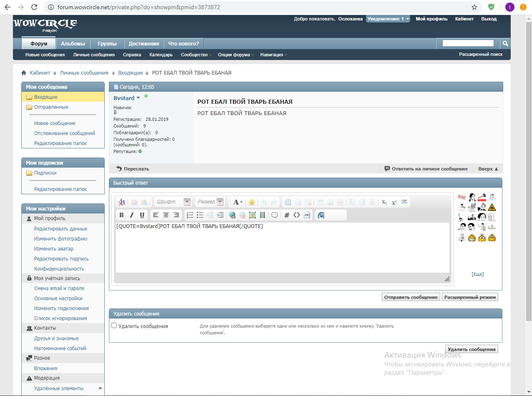Check the 'Удалить сообщения' checkbox
This screenshot has width=532, height=396.
click(x=114, y=326)
